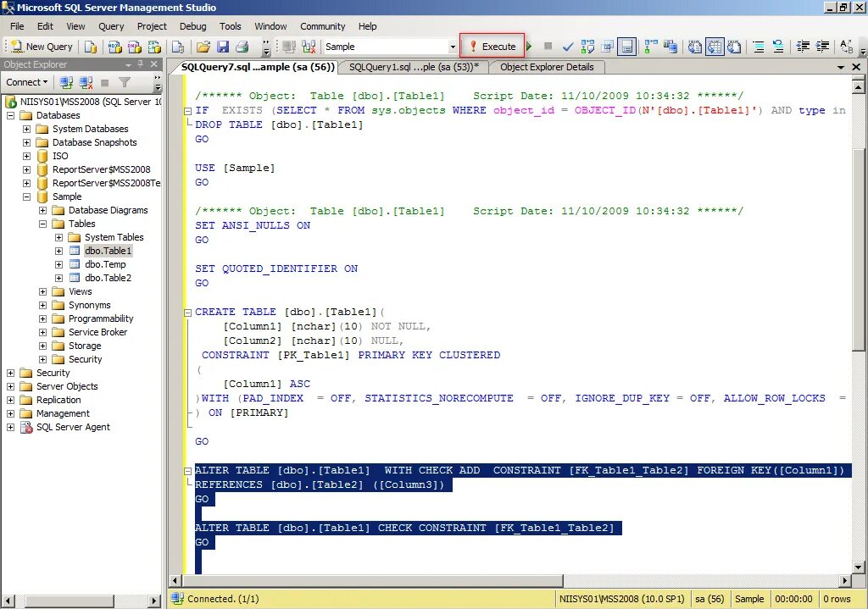Display the estimated execution plan icon
The height and width of the screenshot is (609, 868).
pos(587,47)
